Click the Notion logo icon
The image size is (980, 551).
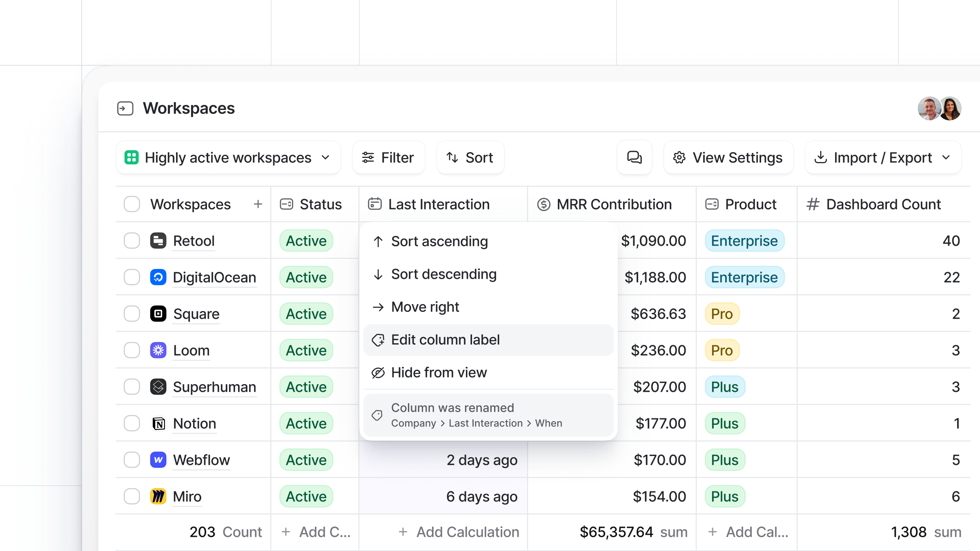158,424
